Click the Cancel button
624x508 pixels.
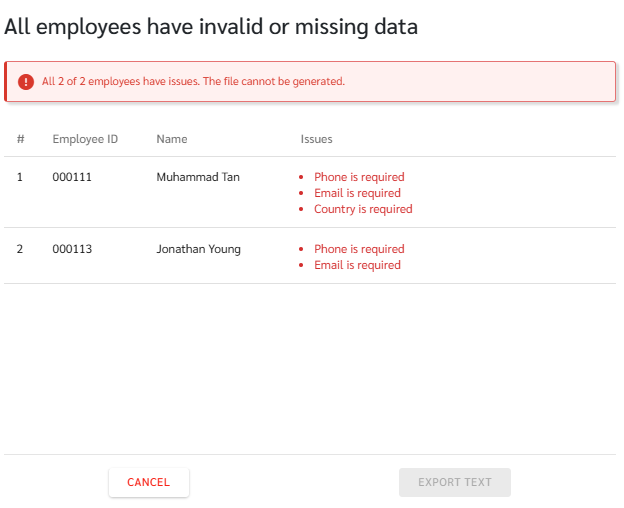pos(149,482)
